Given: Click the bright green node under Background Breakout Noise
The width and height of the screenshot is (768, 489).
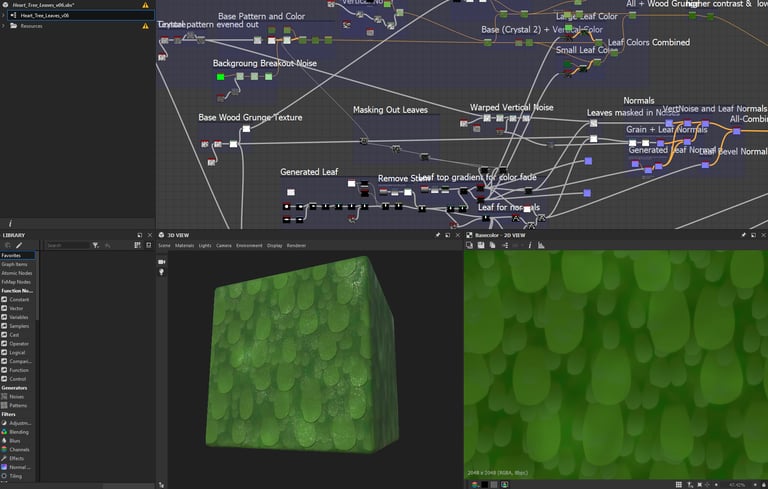Looking at the screenshot, I should click(220, 76).
